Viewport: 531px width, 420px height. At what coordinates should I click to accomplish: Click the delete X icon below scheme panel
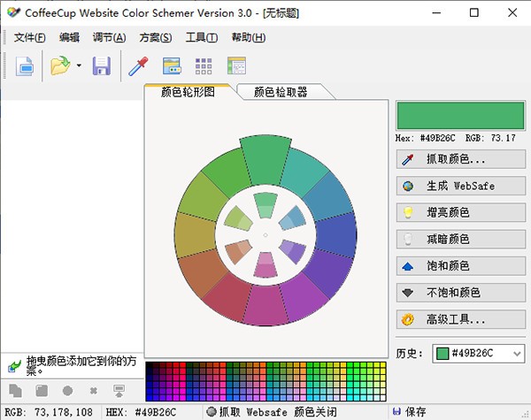[93, 391]
